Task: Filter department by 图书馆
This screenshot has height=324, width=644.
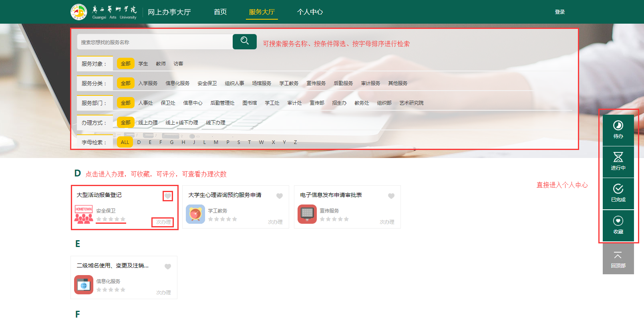Action: point(250,103)
